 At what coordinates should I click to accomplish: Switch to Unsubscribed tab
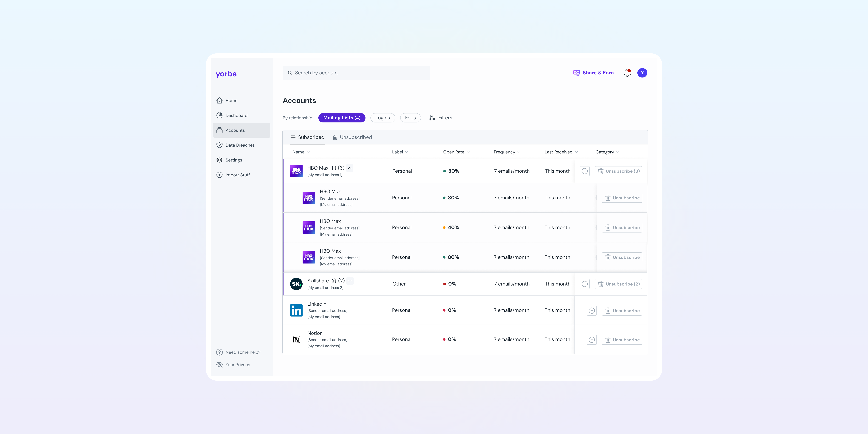coord(352,137)
